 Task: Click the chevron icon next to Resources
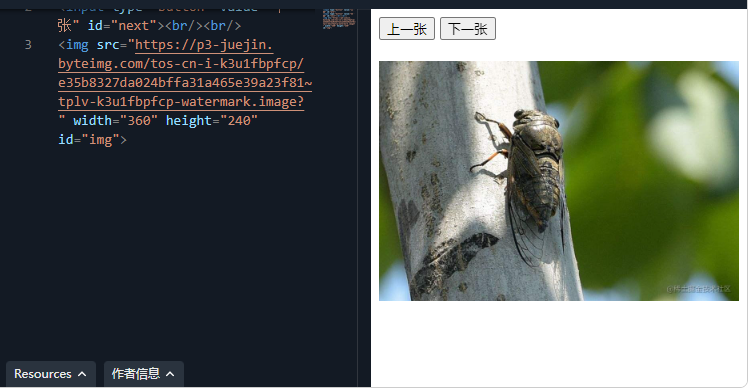tap(82, 374)
